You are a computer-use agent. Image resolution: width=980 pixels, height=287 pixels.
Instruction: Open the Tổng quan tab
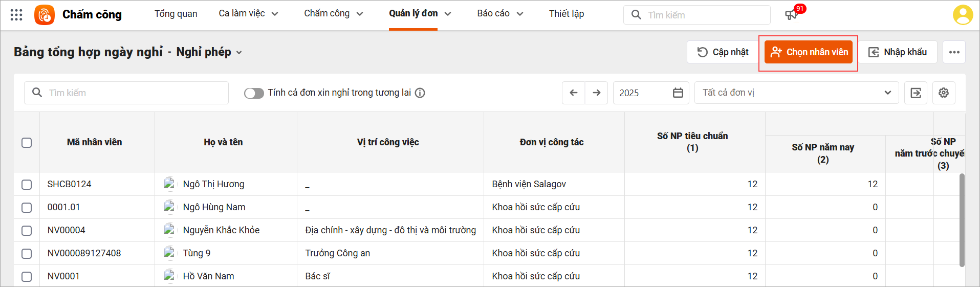coord(176,14)
